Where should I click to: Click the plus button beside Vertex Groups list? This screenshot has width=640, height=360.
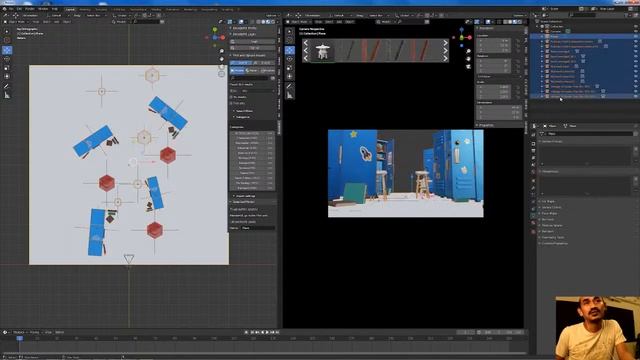click(x=635, y=149)
